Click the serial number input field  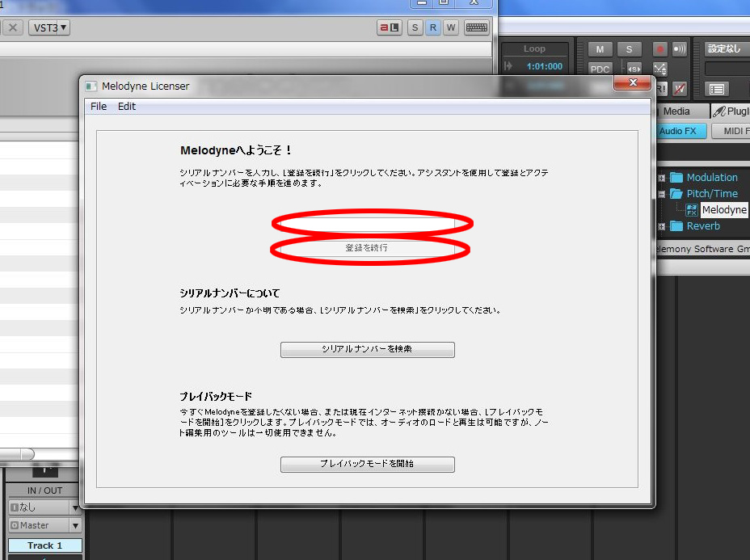click(368, 224)
